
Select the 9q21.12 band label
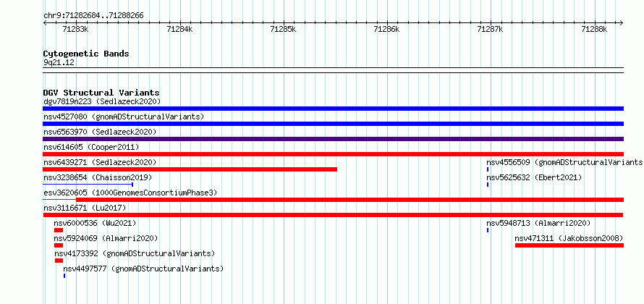coord(59,63)
